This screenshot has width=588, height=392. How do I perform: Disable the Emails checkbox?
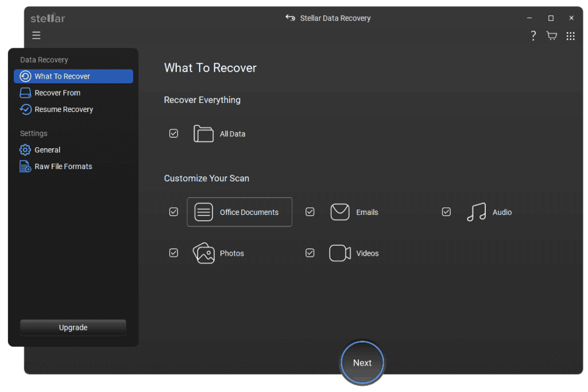(x=310, y=212)
